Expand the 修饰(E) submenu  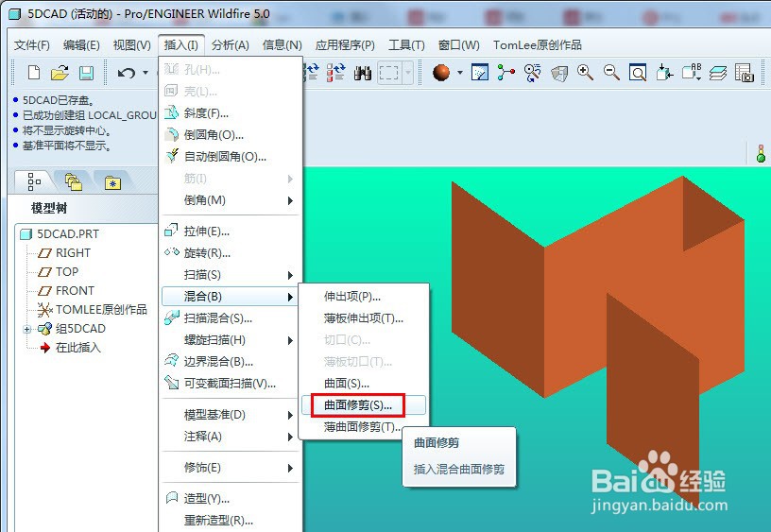click(231, 467)
